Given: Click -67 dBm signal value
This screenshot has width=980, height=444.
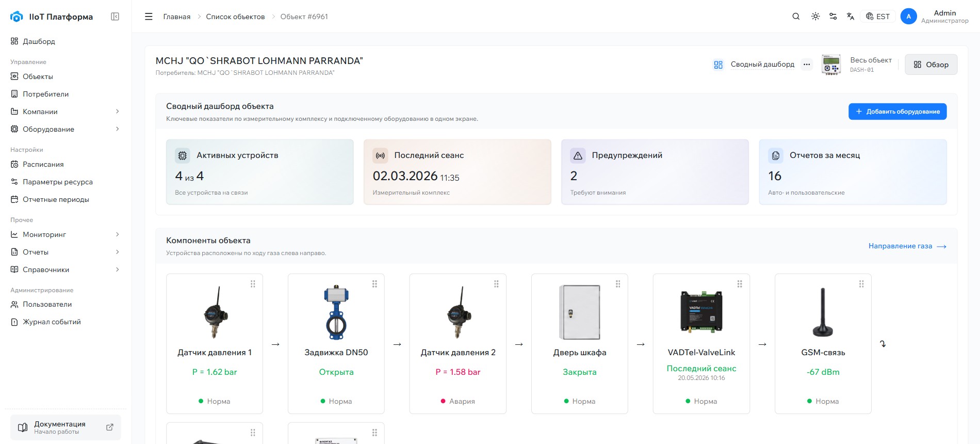Looking at the screenshot, I should tap(823, 372).
